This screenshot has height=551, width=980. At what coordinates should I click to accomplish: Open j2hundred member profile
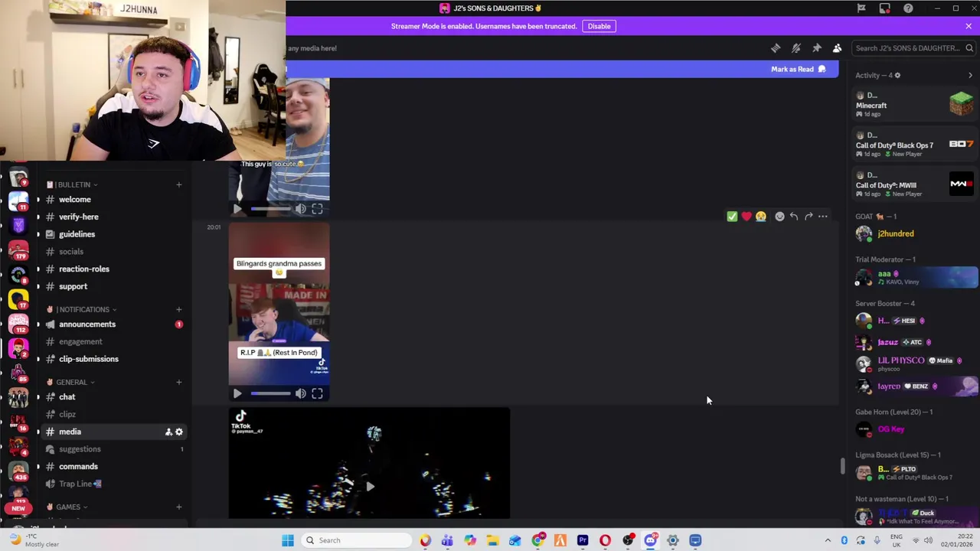pyautogui.click(x=915, y=234)
